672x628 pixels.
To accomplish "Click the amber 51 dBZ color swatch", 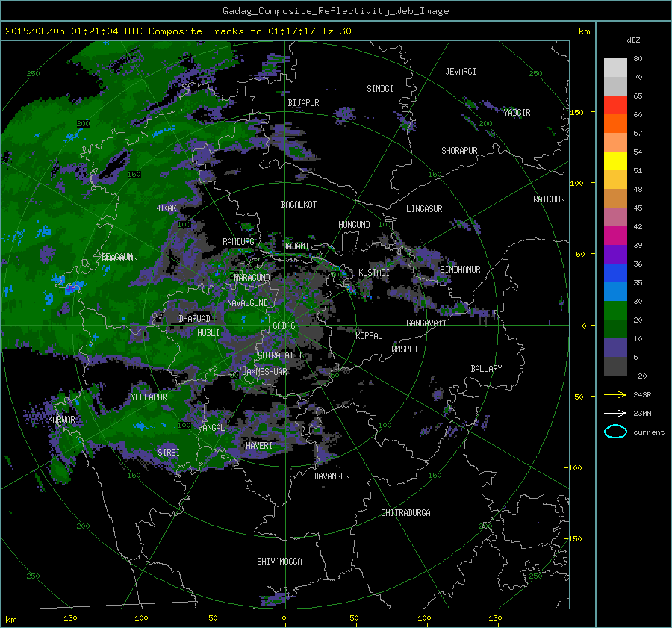I will pos(615,180).
